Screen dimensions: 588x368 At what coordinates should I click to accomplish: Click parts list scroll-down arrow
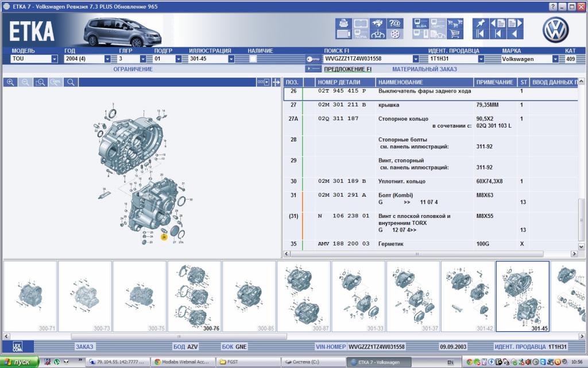point(581,247)
